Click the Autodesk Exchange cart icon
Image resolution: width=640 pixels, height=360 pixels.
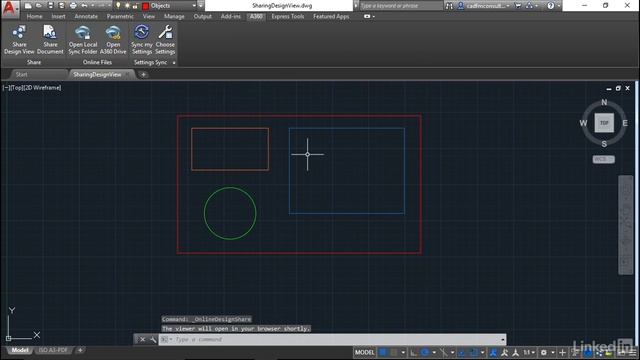pyautogui.click(x=518, y=6)
